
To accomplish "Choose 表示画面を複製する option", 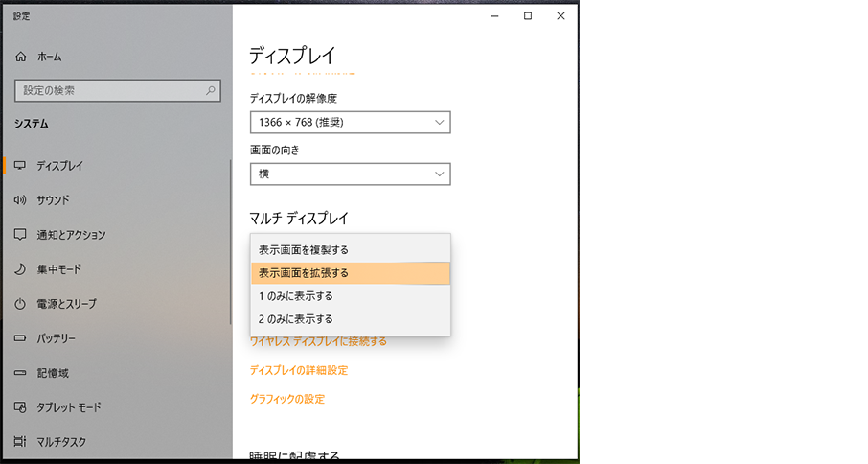I will point(350,249).
